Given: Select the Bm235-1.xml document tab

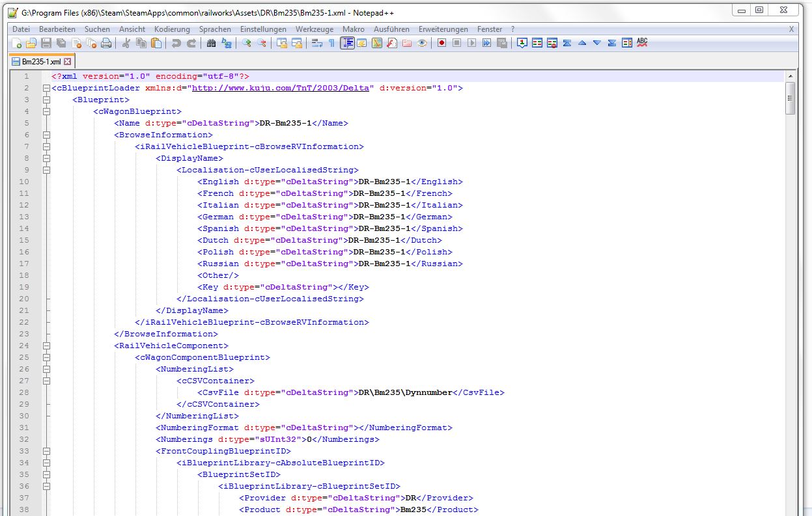Looking at the screenshot, I should point(40,62).
